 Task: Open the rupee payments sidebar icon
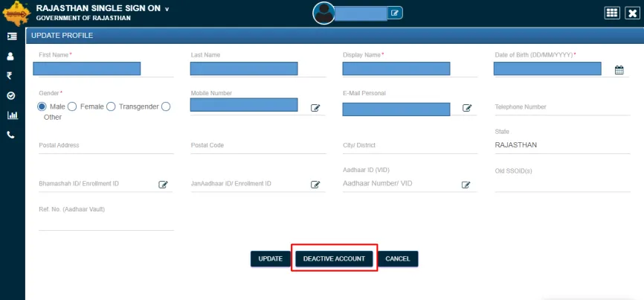(11, 75)
